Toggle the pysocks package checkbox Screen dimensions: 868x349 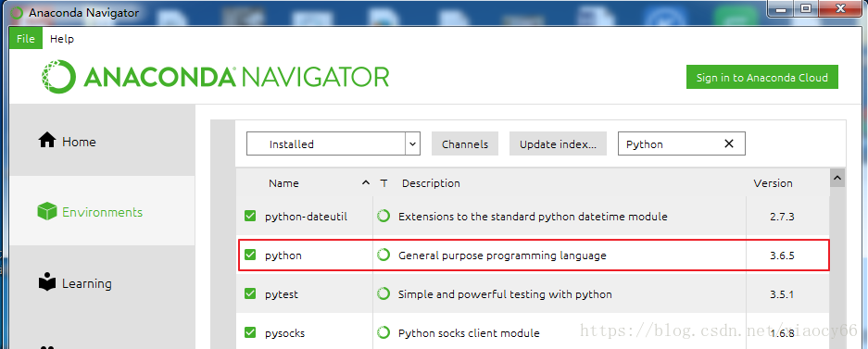(250, 332)
